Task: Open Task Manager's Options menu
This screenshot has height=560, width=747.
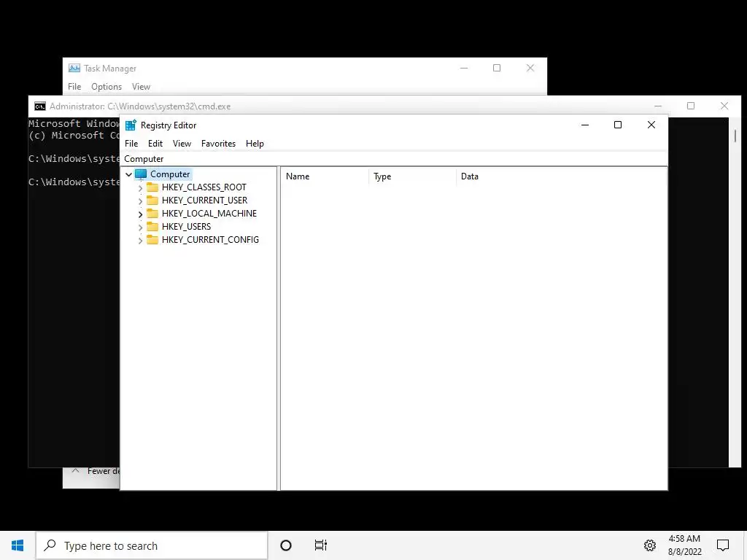Action: pos(107,87)
